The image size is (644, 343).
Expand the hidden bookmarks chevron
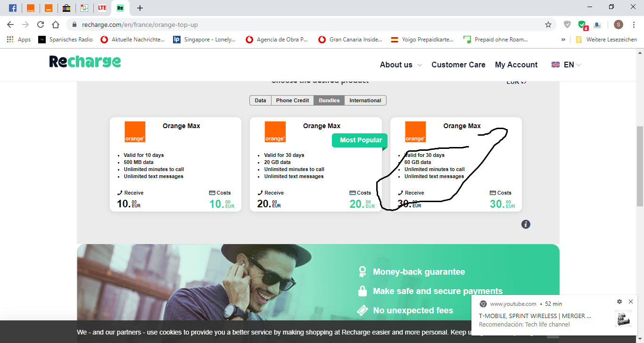[563, 40]
